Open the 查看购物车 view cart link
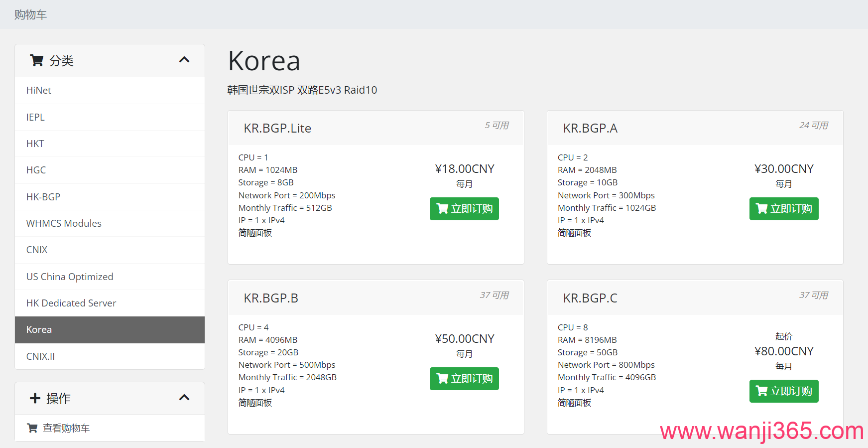The width and height of the screenshot is (868, 448). [66, 428]
